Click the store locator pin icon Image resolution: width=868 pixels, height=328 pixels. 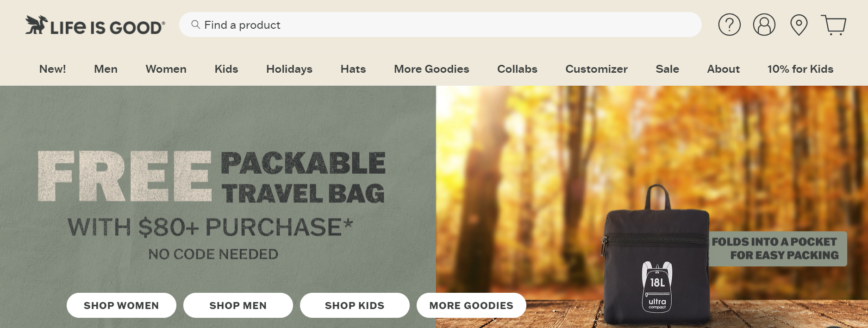tap(799, 25)
